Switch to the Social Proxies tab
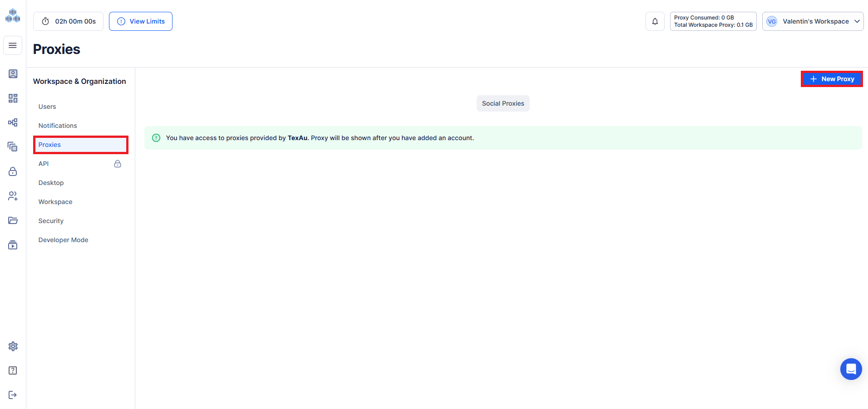 pyautogui.click(x=503, y=103)
